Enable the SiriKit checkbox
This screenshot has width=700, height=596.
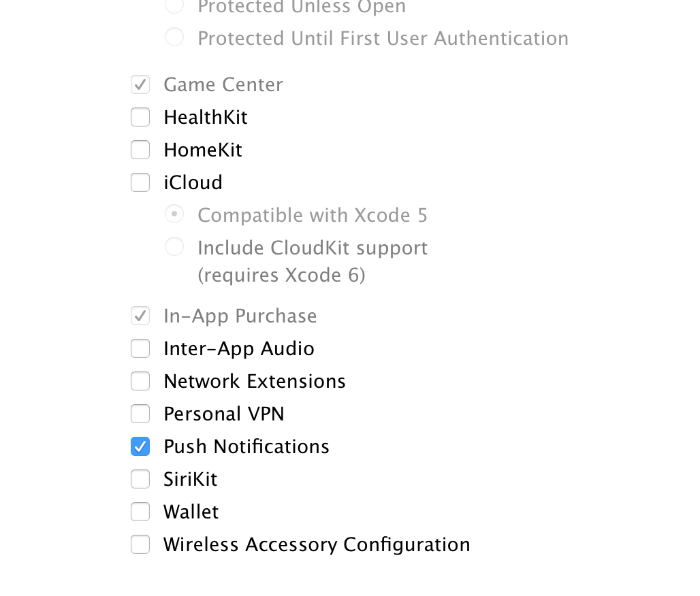pos(140,479)
